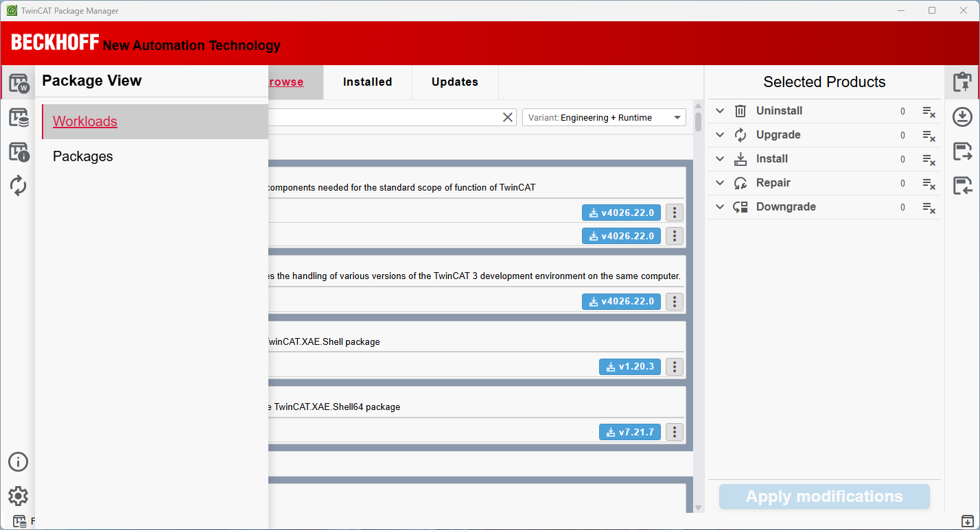980x530 pixels.
Task: Clear the Repair selection list
Action: (x=929, y=183)
